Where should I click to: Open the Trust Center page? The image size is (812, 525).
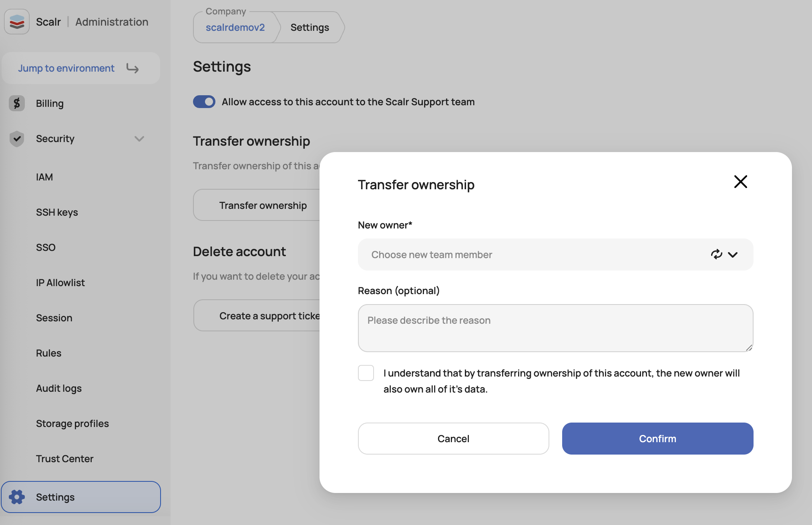[x=64, y=459]
